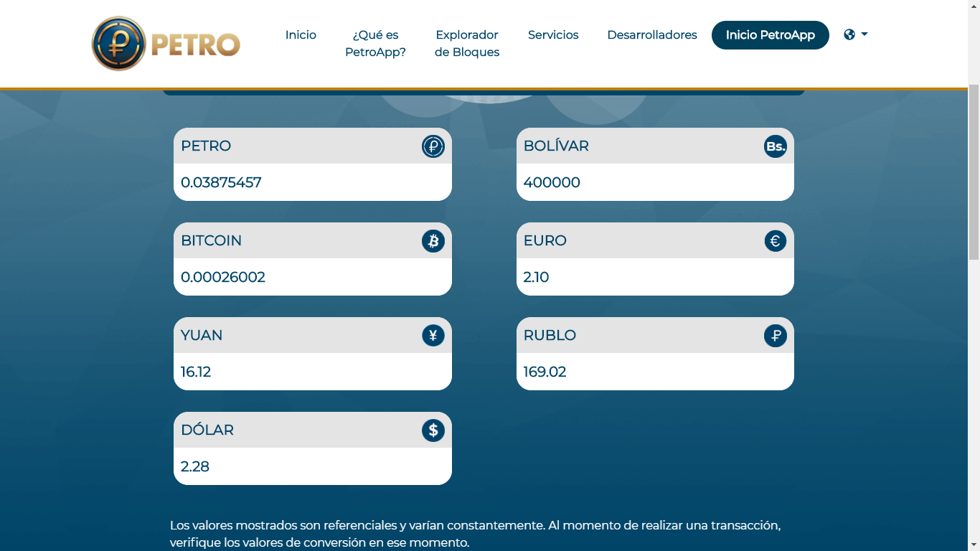This screenshot has height=551, width=980.
Task: Click the Rublo amount field
Action: 655,372
